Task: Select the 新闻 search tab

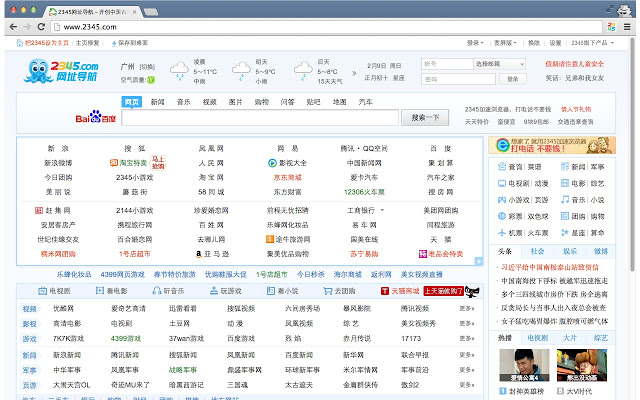Action: pos(157,102)
